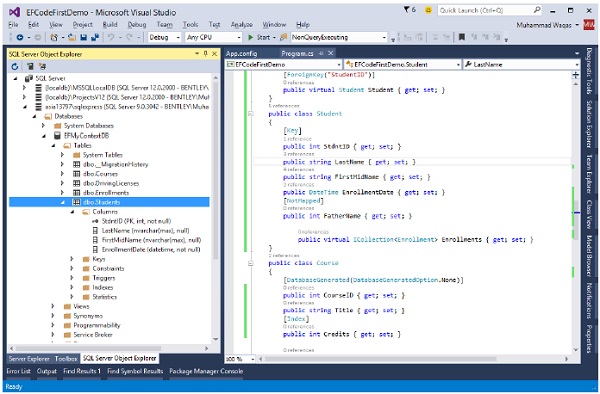Click the Undo toolbar icon
The height and width of the screenshot is (394, 600).
[111, 37]
